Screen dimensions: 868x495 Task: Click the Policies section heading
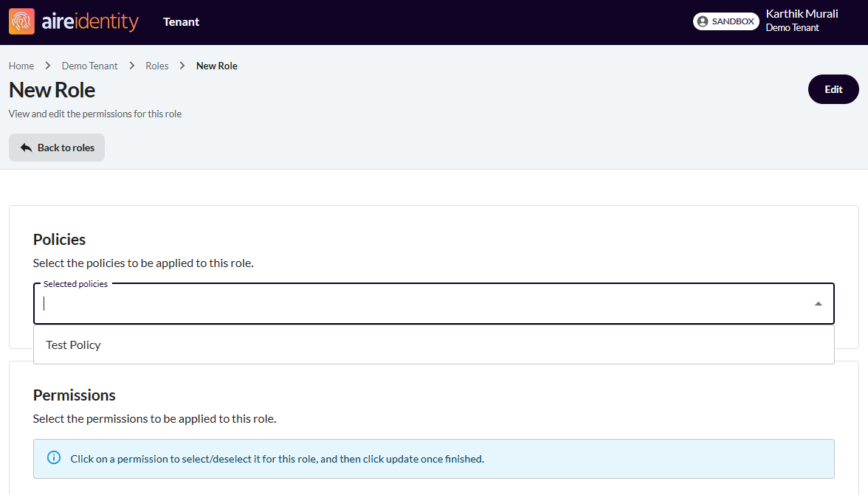point(59,240)
